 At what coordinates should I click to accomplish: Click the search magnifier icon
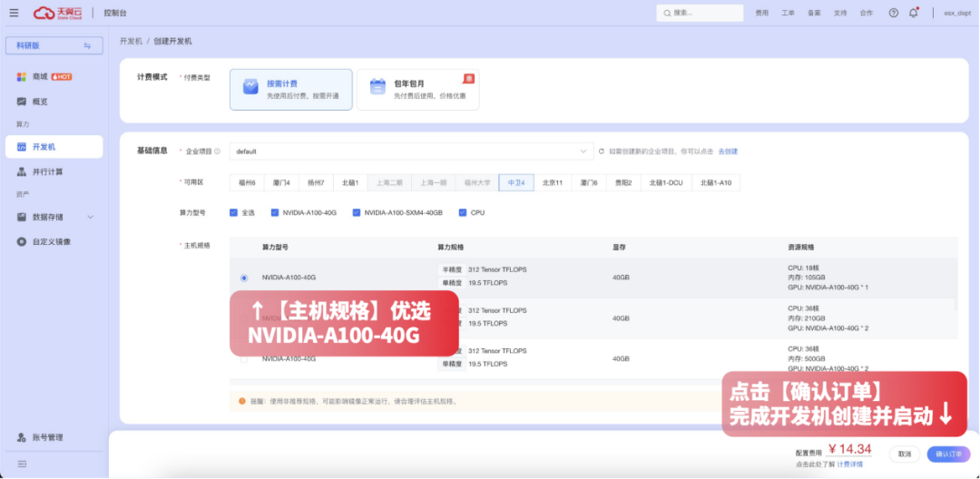click(667, 13)
